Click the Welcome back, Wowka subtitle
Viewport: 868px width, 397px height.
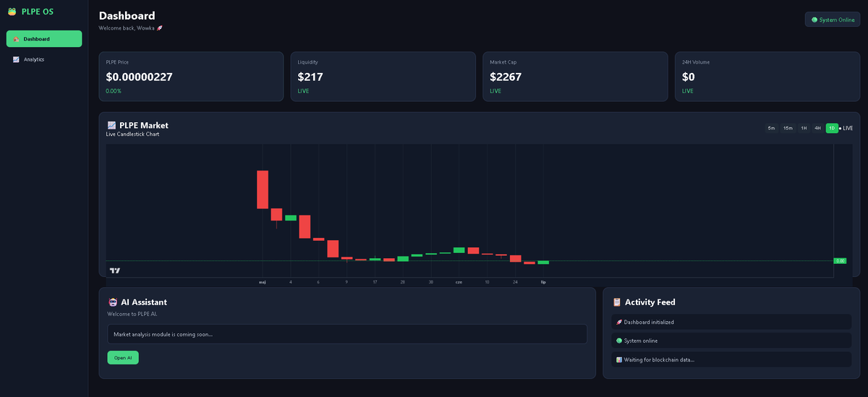point(131,28)
